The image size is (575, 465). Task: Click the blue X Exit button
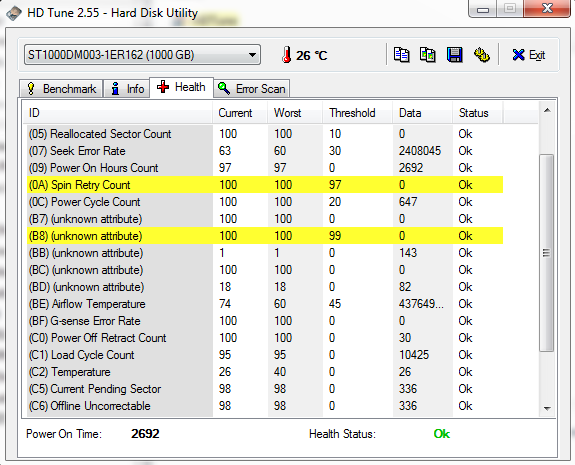click(x=529, y=55)
